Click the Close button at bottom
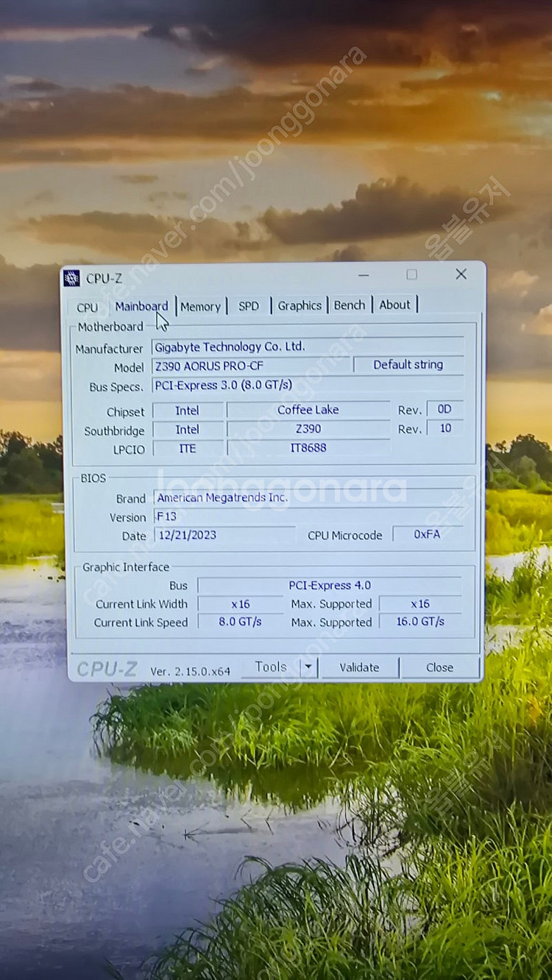This screenshot has height=980, width=552. [439, 667]
